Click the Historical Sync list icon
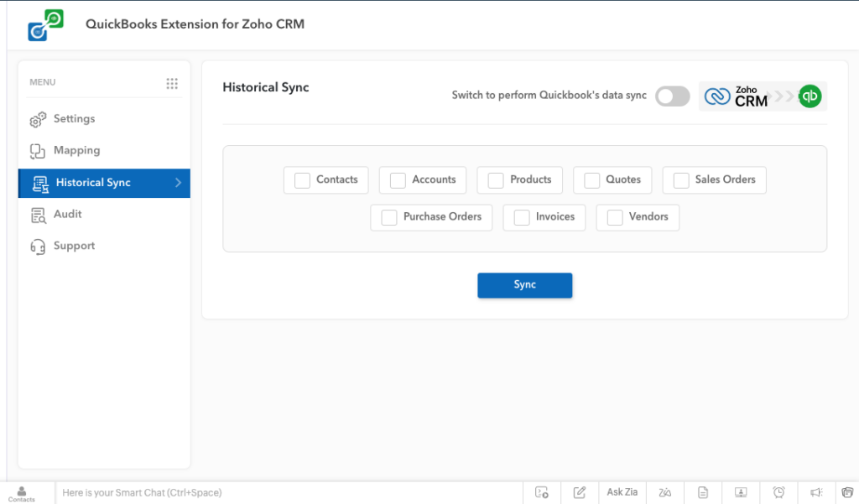This screenshot has width=859, height=504. 40,184
